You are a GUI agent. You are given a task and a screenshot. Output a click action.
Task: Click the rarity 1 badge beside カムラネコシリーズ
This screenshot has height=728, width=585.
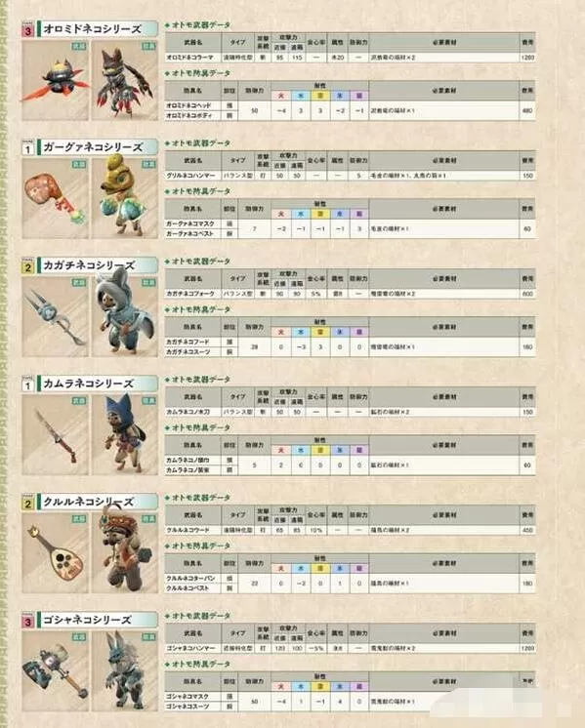coord(28,385)
